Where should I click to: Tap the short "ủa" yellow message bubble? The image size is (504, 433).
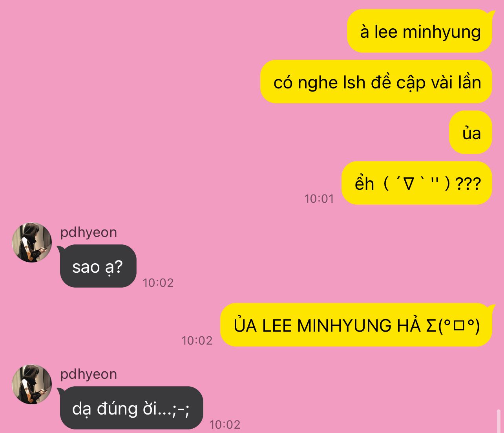click(x=471, y=132)
